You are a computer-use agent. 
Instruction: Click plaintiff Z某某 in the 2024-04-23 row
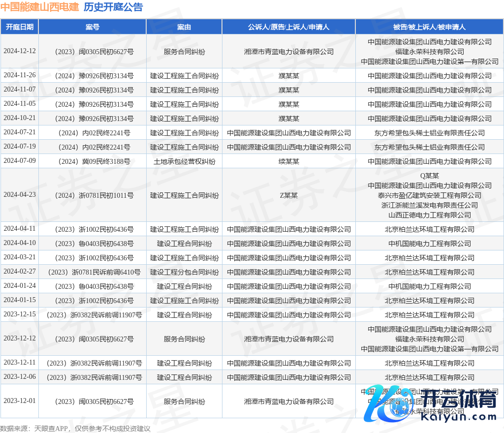(288, 195)
